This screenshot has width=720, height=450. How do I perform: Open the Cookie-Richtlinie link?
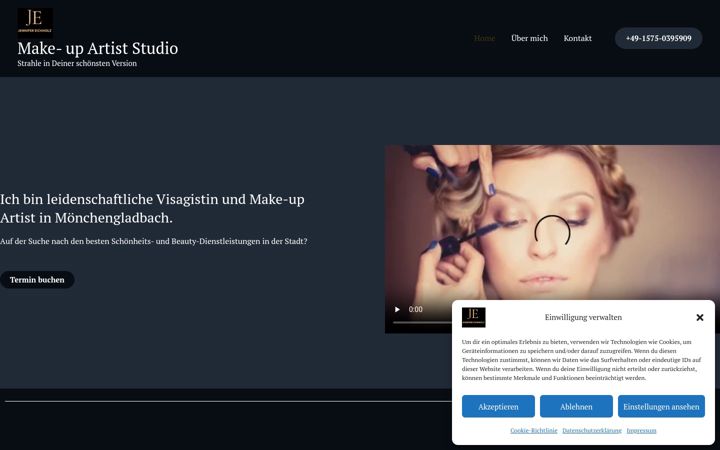pyautogui.click(x=534, y=430)
